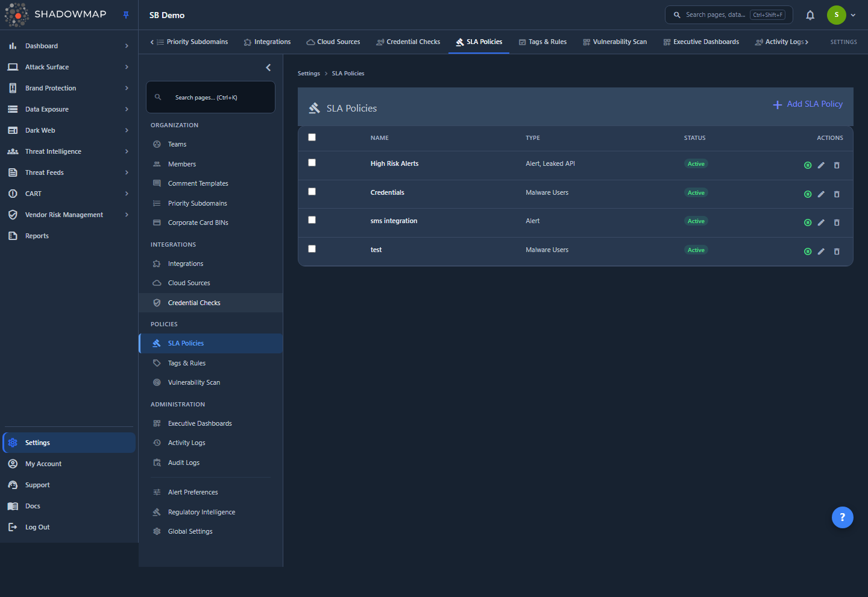This screenshot has height=597, width=868.
Task: Pause the High Risk Alerts policy
Action: (808, 165)
